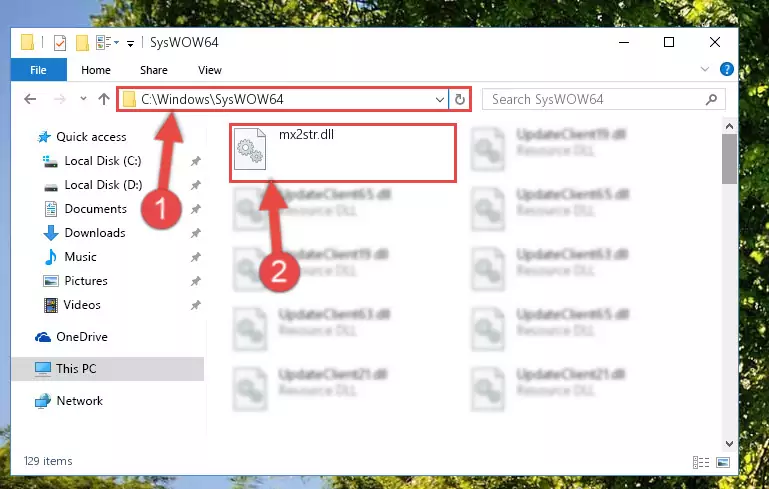Click the vertical scrollbar thumb
769x489 pixels.
coord(729,159)
